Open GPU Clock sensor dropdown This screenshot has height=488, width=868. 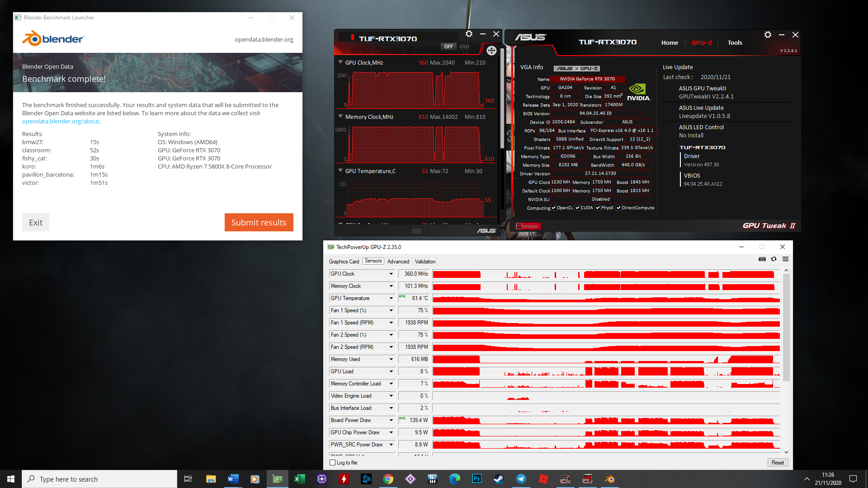[391, 274]
